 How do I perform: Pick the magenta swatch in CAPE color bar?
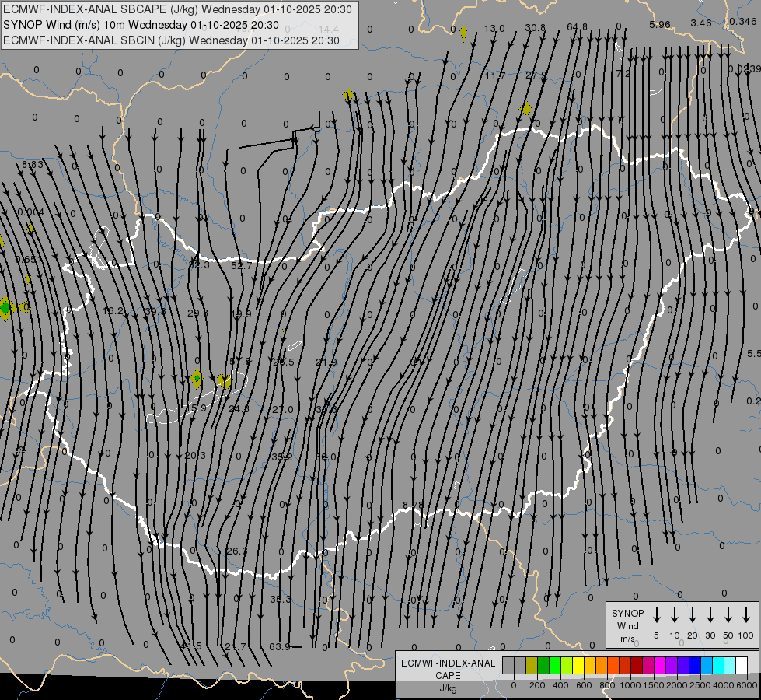[x=660, y=665]
